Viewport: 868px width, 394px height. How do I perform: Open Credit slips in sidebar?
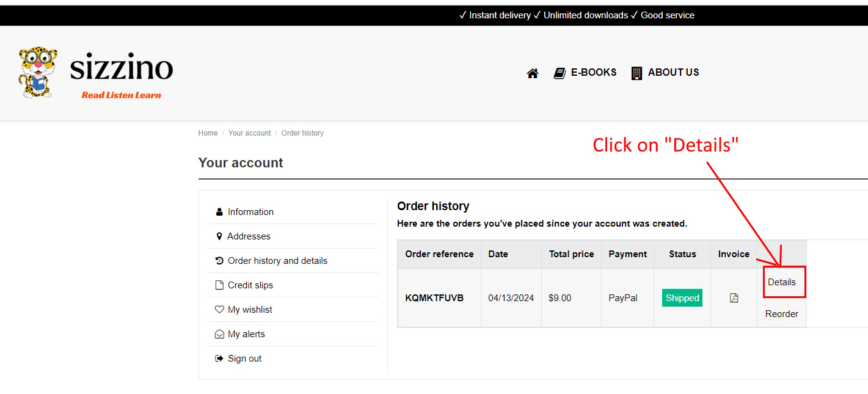(250, 285)
